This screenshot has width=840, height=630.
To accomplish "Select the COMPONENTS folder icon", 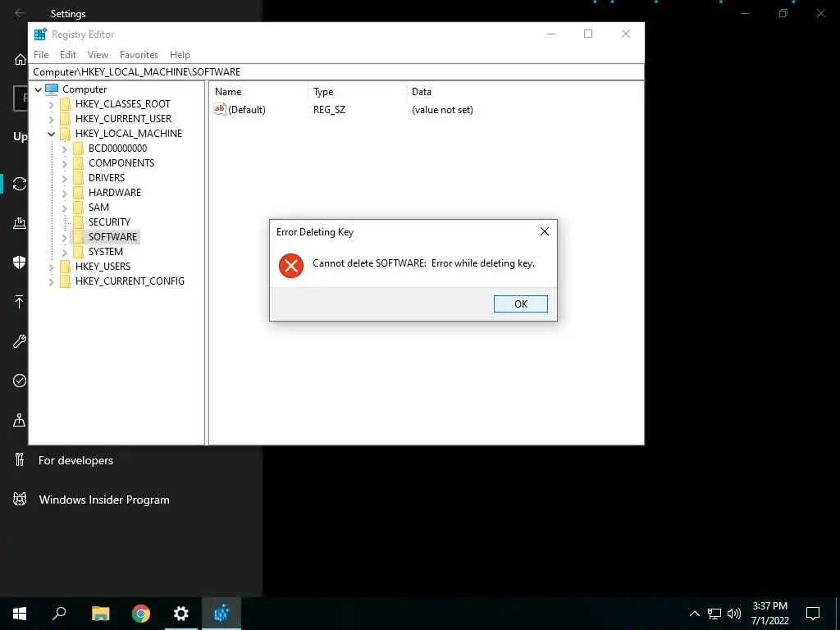I will point(78,163).
